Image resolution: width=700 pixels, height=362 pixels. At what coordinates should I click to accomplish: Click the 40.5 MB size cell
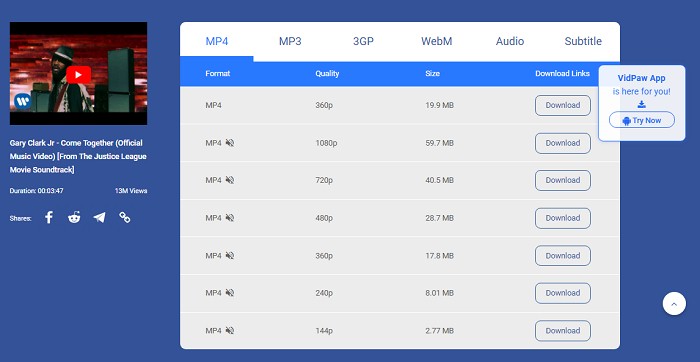pyautogui.click(x=440, y=180)
